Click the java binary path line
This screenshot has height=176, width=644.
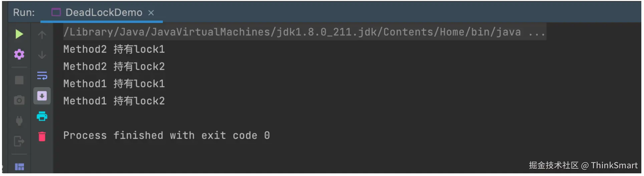(x=292, y=32)
